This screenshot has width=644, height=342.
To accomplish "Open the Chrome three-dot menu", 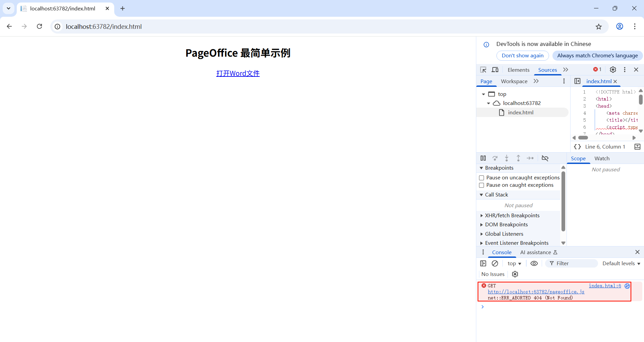I will 635,26.
